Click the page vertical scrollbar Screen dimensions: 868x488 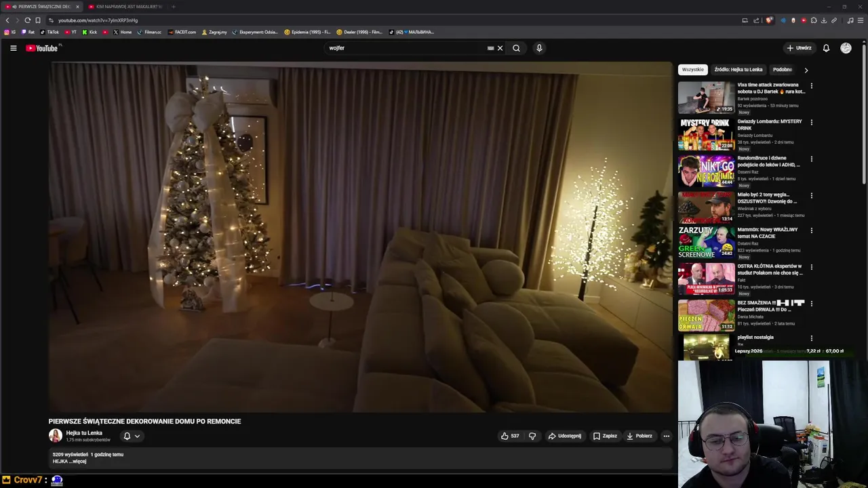pyautogui.click(x=863, y=115)
